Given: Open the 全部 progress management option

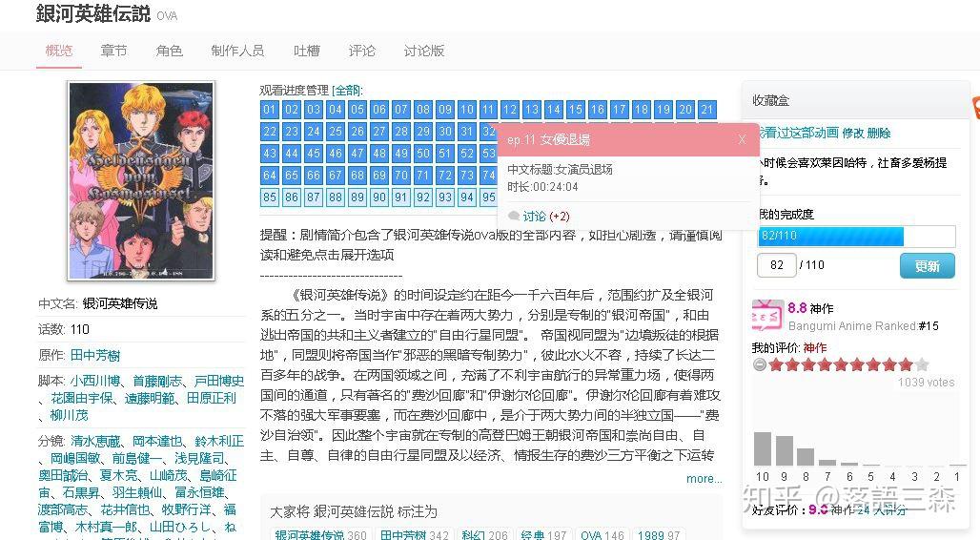Looking at the screenshot, I should [x=346, y=91].
